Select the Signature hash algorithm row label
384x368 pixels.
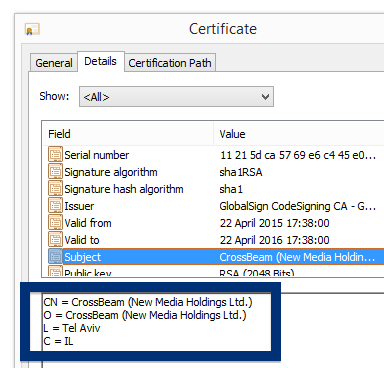(124, 189)
